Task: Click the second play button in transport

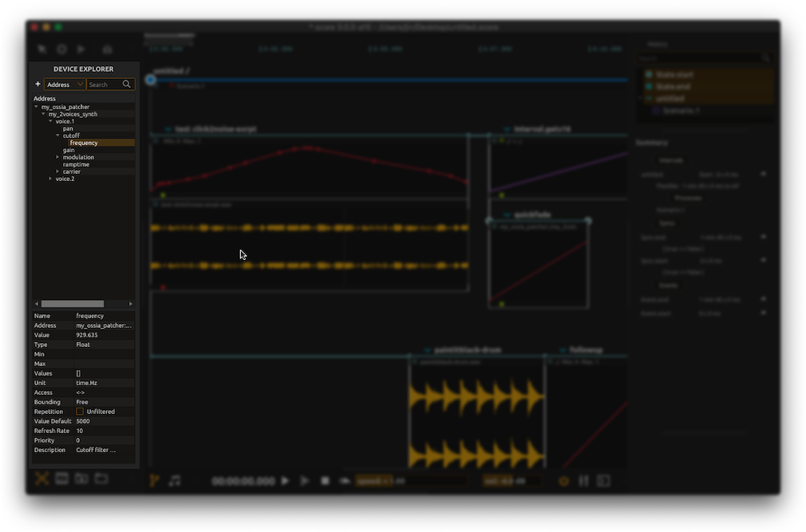Action: coord(305,481)
